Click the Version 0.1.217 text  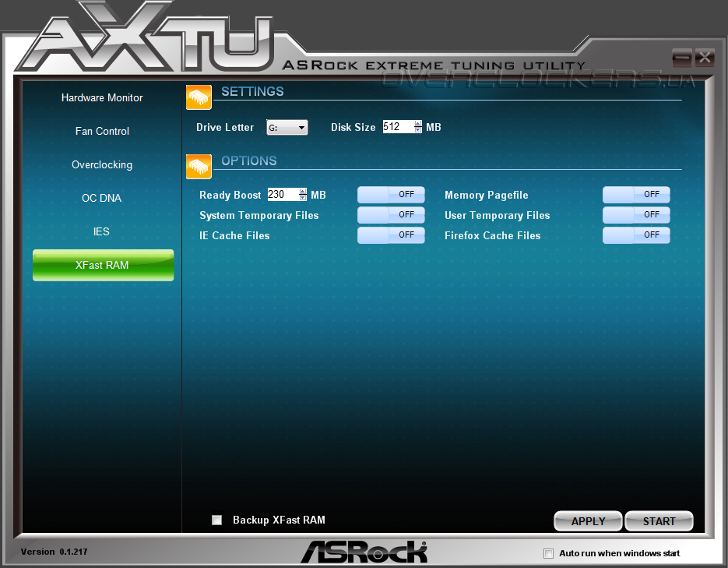coord(54,552)
